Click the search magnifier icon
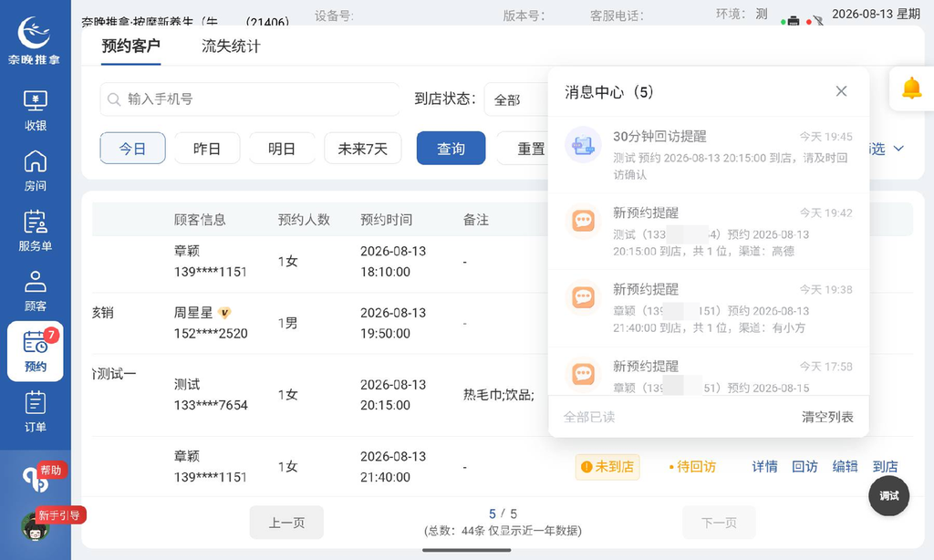The height and width of the screenshot is (560, 934). pyautogui.click(x=114, y=99)
